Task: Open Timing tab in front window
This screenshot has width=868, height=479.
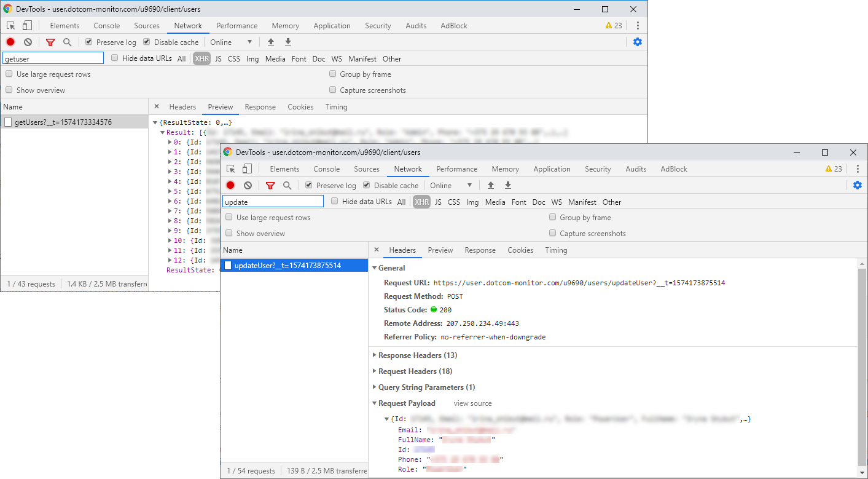Action: 556,250
